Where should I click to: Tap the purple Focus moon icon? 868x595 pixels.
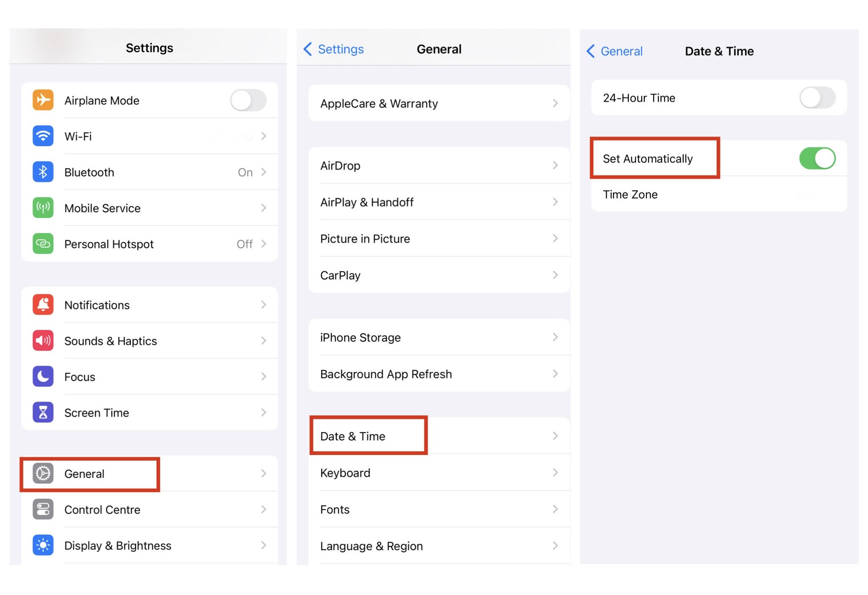tap(43, 376)
